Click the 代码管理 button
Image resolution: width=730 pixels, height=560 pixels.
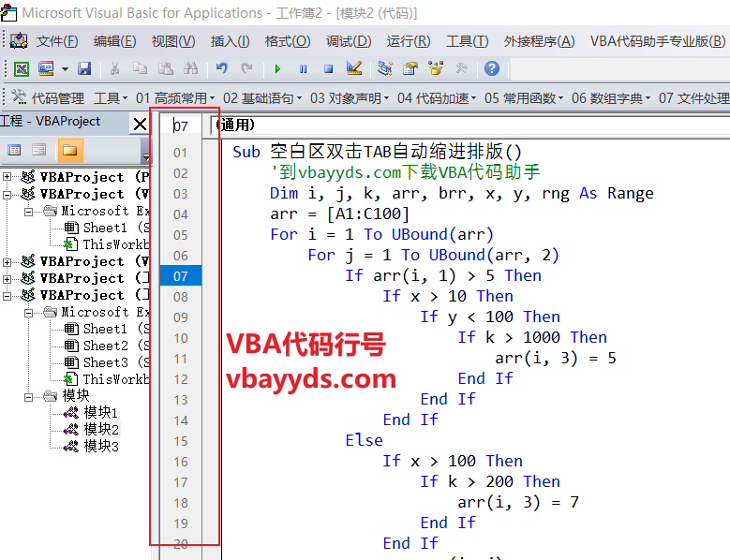pyautogui.click(x=48, y=98)
